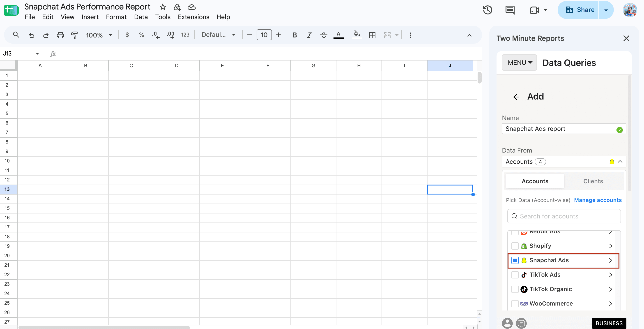Screen dimensions: 644x329
Task: Enable the TikTok Organic checkbox
Action: click(515, 289)
